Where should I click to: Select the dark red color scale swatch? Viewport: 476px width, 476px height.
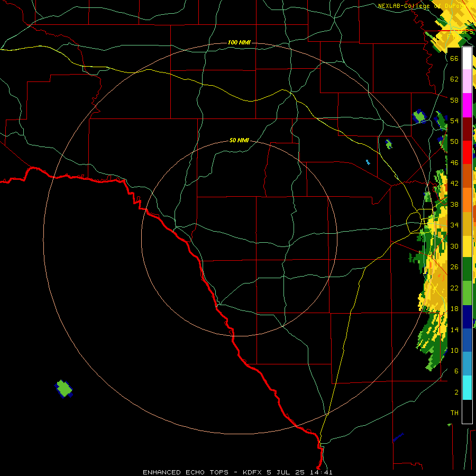click(467, 129)
